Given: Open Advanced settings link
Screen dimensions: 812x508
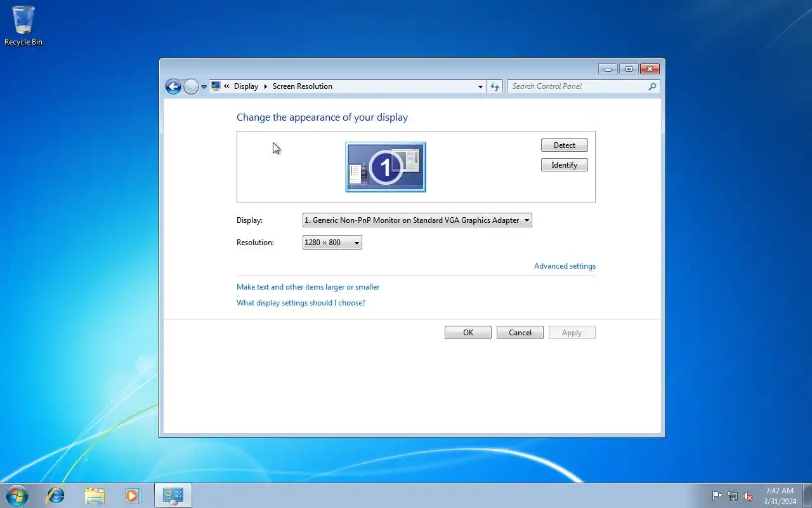Looking at the screenshot, I should (565, 266).
